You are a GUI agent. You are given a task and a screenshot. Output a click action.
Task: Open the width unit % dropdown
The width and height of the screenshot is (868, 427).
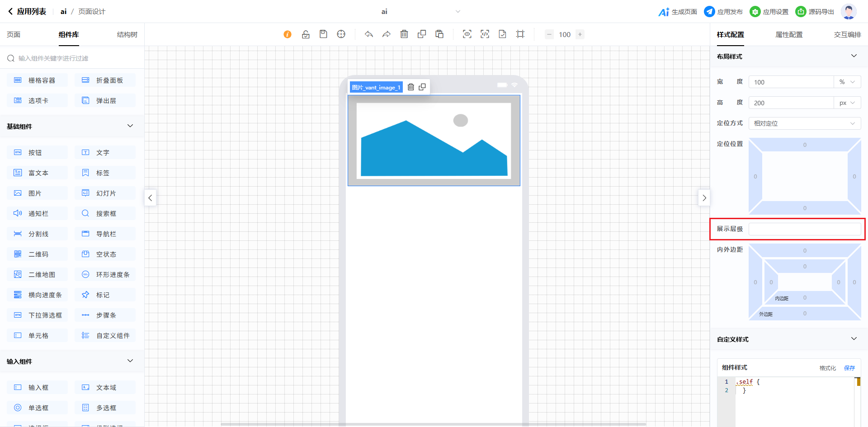[847, 82]
